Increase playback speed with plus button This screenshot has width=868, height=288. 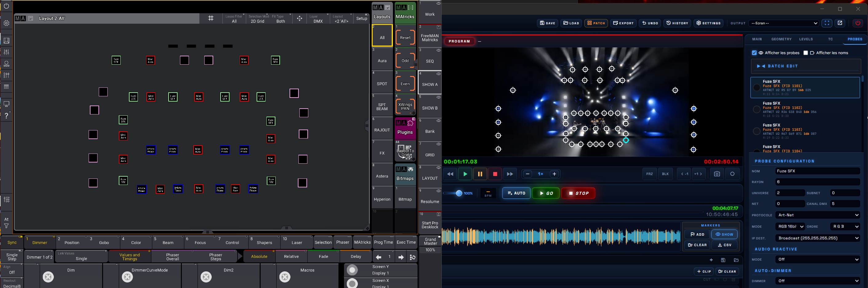(x=554, y=174)
